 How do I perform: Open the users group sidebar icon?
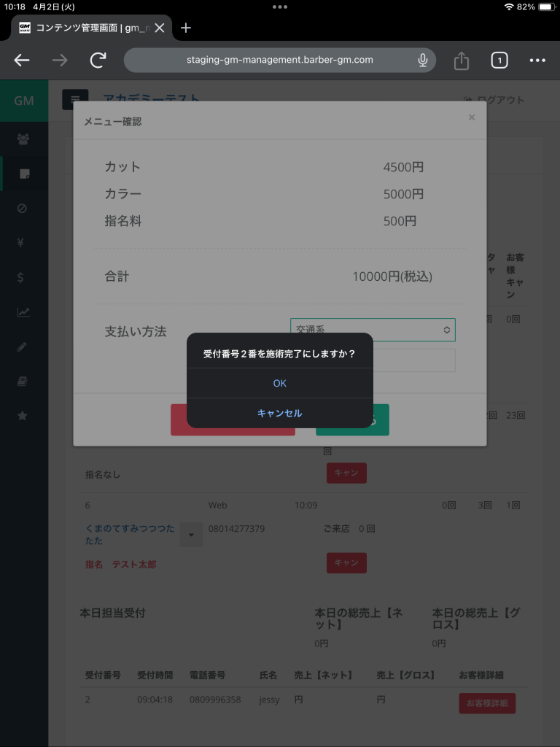coord(23,139)
